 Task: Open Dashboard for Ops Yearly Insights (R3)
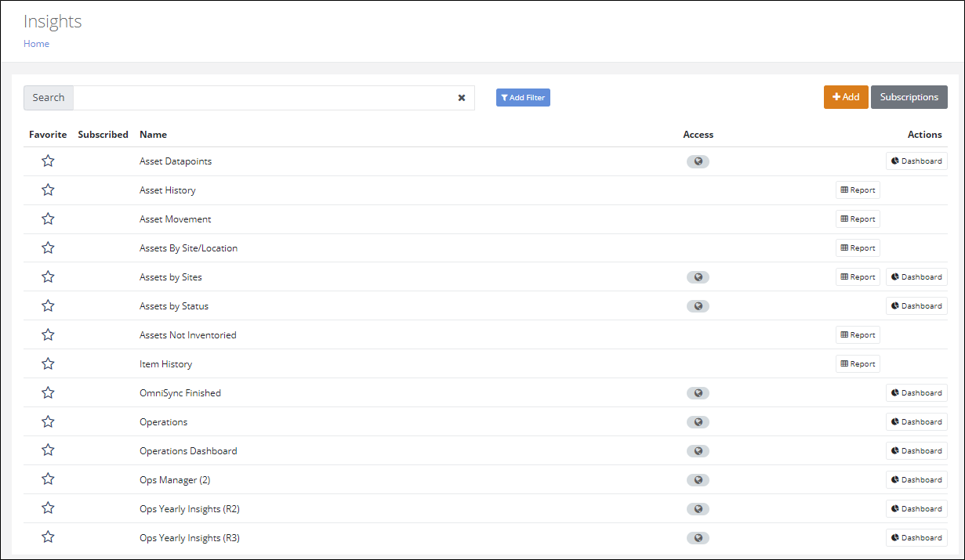pyautogui.click(x=916, y=538)
